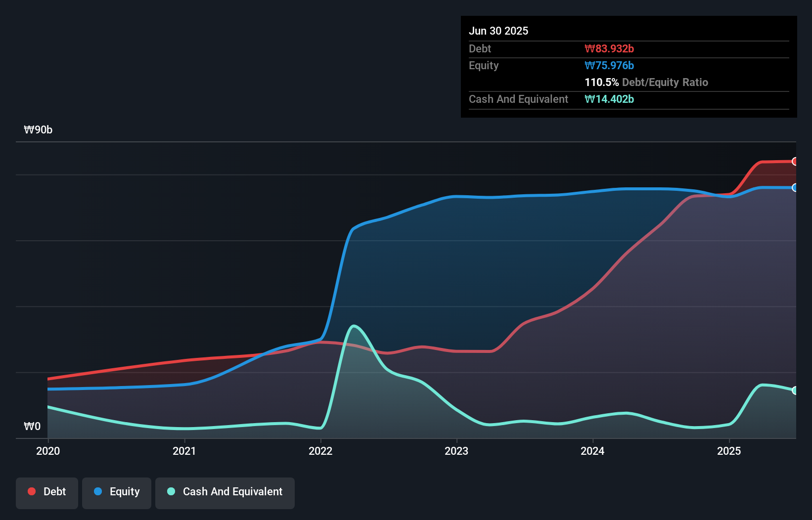Open the Jun 30 2025 tooltip panel

coord(498,31)
